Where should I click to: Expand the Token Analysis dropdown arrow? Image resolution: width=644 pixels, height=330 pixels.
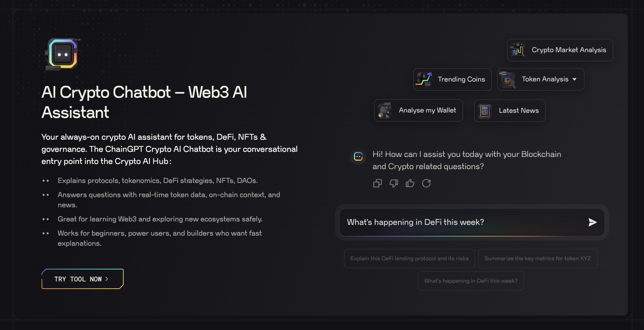(575, 79)
